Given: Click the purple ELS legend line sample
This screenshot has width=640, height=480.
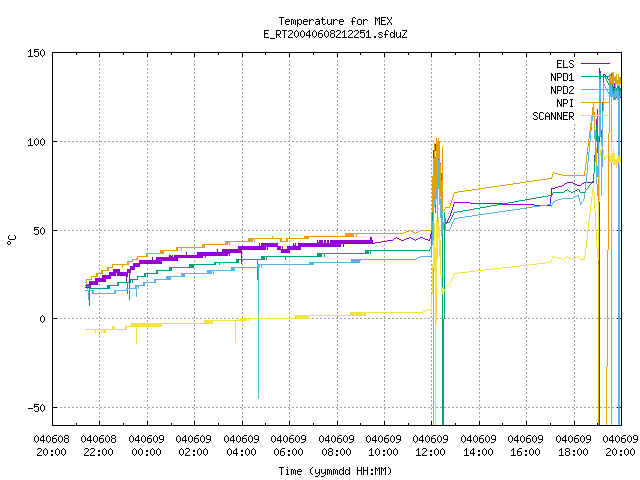Looking at the screenshot, I should (595, 64).
